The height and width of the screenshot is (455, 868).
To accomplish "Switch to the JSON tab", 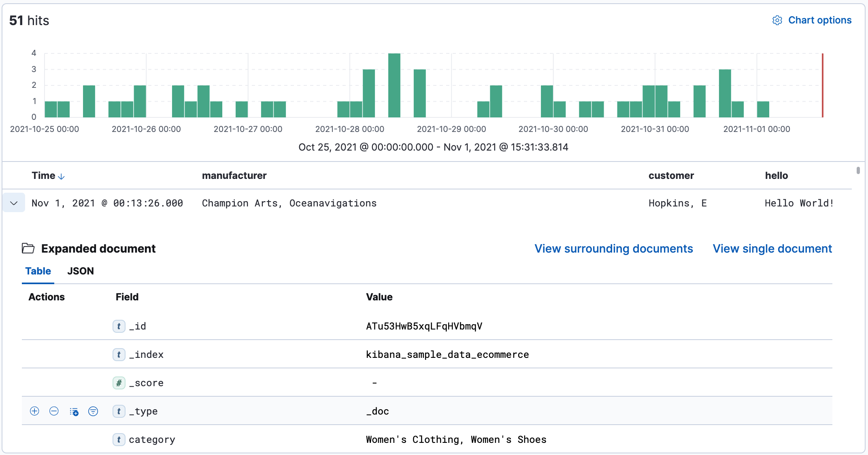I will 81,271.
